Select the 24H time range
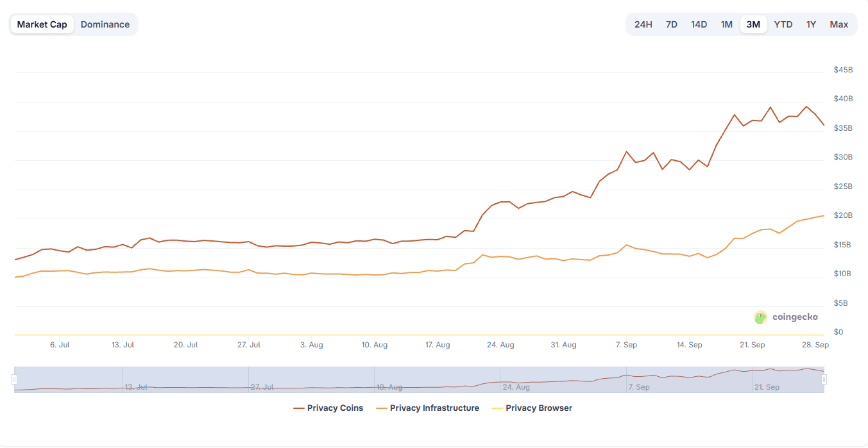This screenshot has height=448, width=868. pyautogui.click(x=643, y=24)
